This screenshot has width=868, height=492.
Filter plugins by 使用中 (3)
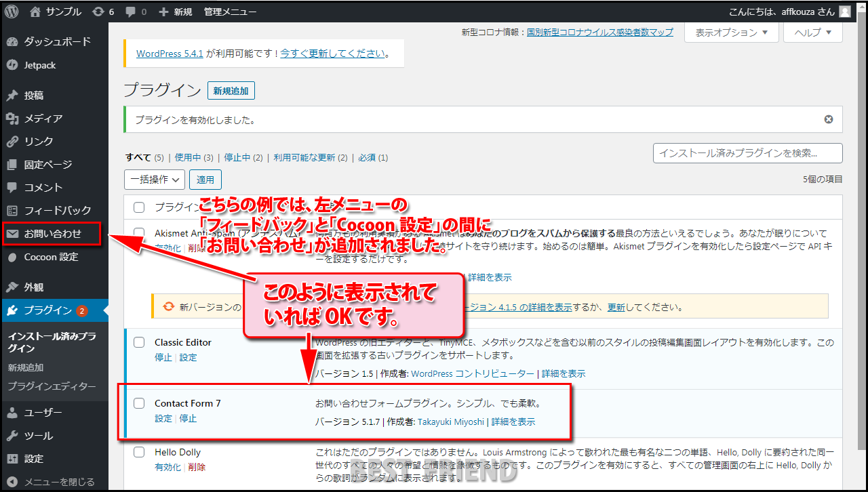(194, 157)
